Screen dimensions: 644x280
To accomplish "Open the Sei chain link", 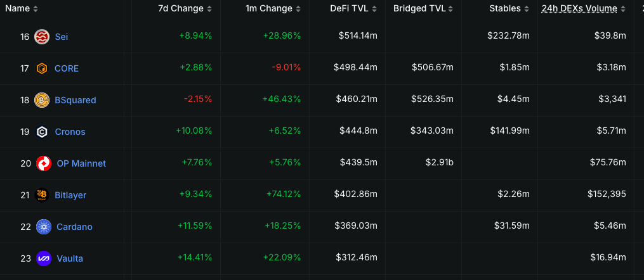I will click(62, 37).
